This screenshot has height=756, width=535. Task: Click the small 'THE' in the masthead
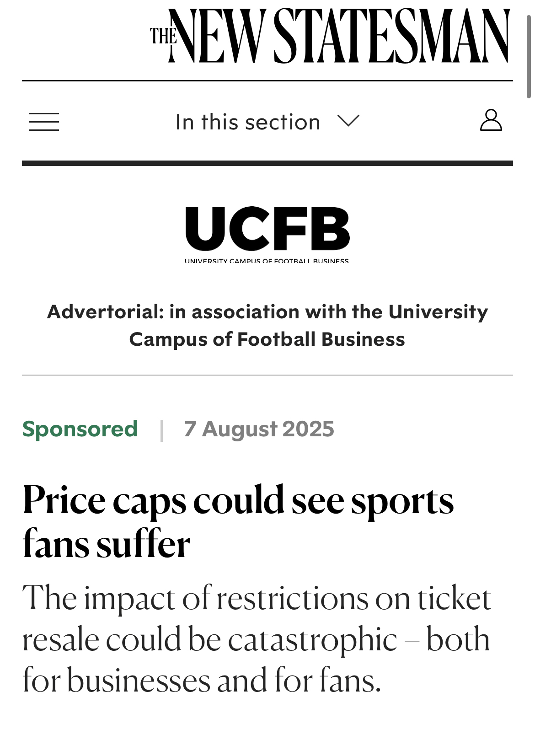[163, 35]
